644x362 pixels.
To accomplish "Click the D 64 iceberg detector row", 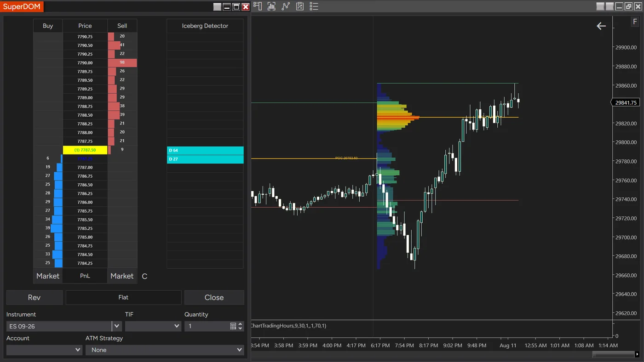I will (x=205, y=151).
